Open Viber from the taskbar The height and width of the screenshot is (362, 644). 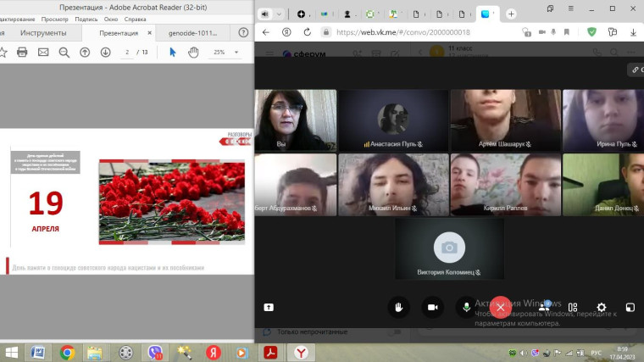[x=155, y=353]
